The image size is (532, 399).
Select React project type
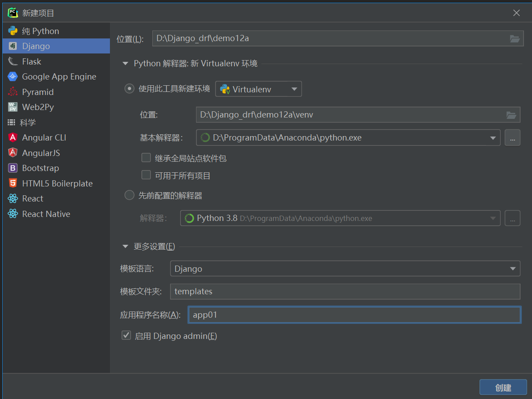[x=56, y=198]
